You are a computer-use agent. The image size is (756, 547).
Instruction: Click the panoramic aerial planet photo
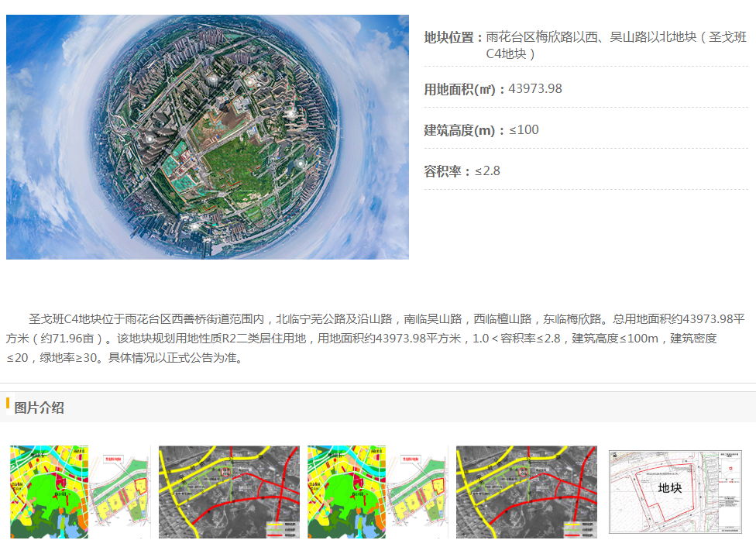(x=207, y=137)
